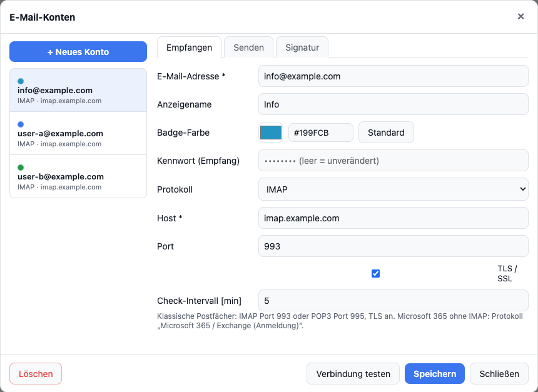Click the Protokoll label
Image resolution: width=538 pixels, height=392 pixels.
[x=175, y=189]
